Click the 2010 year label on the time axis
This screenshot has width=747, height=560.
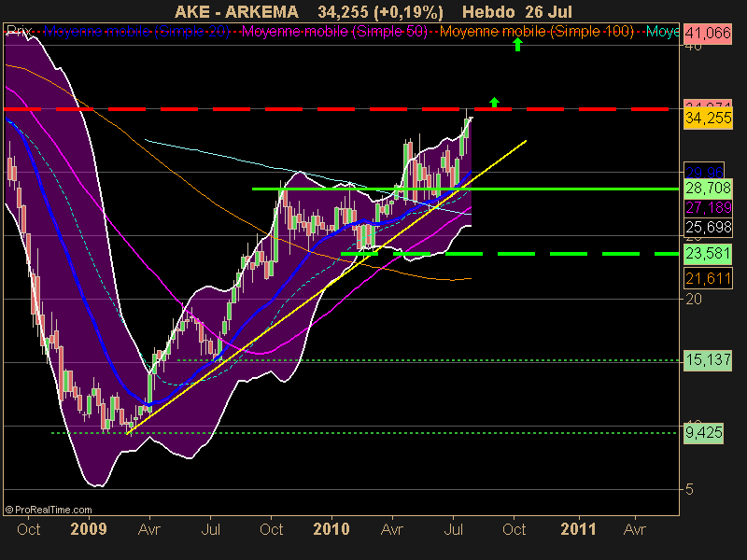(331, 529)
